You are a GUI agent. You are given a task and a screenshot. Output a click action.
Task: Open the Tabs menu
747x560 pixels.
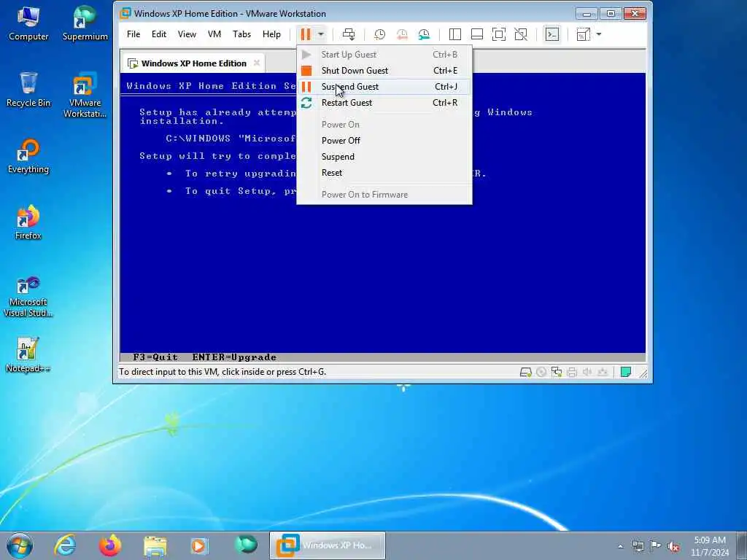(x=241, y=34)
